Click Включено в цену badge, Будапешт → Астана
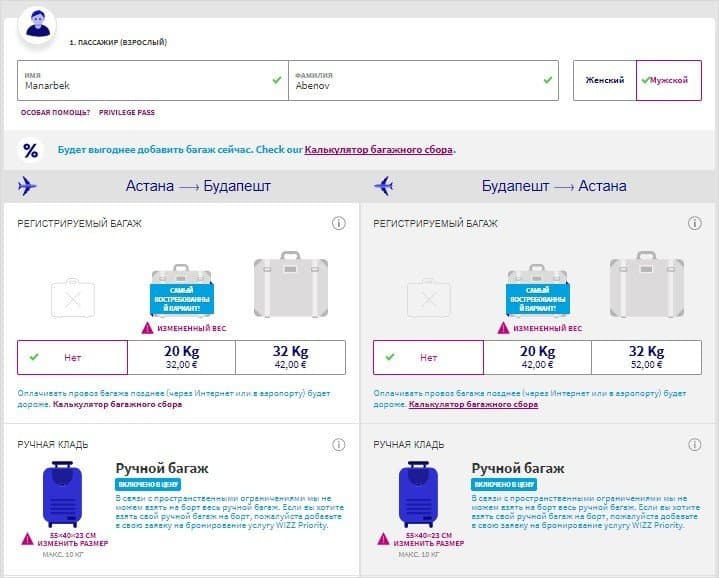This screenshot has width=719, height=578. point(504,484)
